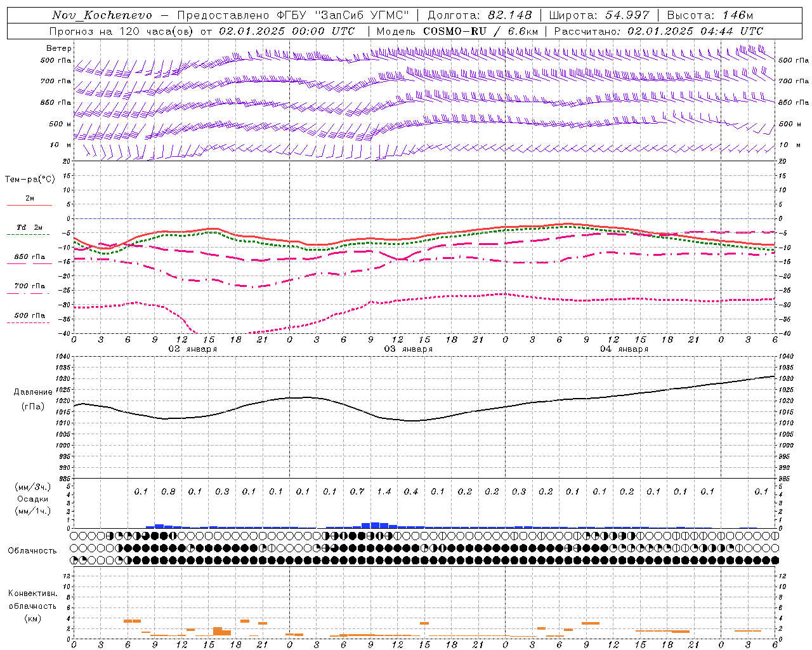Click the '03 января' date label

(408, 349)
